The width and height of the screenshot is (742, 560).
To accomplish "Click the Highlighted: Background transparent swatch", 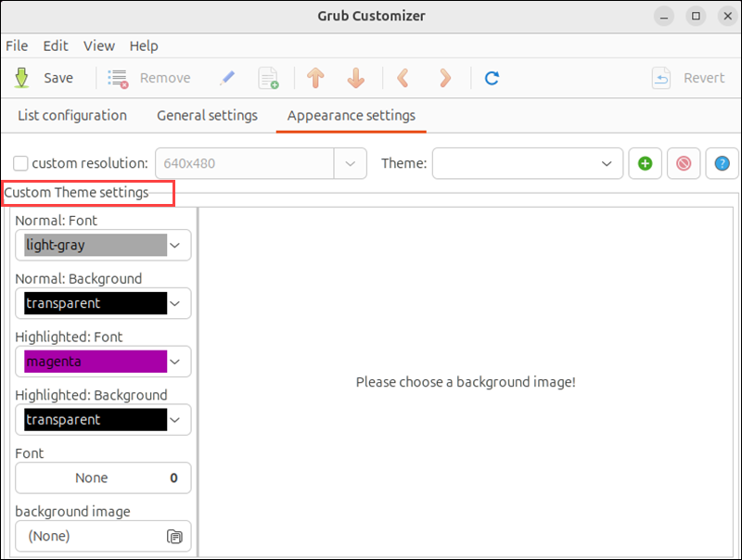I will [96, 419].
